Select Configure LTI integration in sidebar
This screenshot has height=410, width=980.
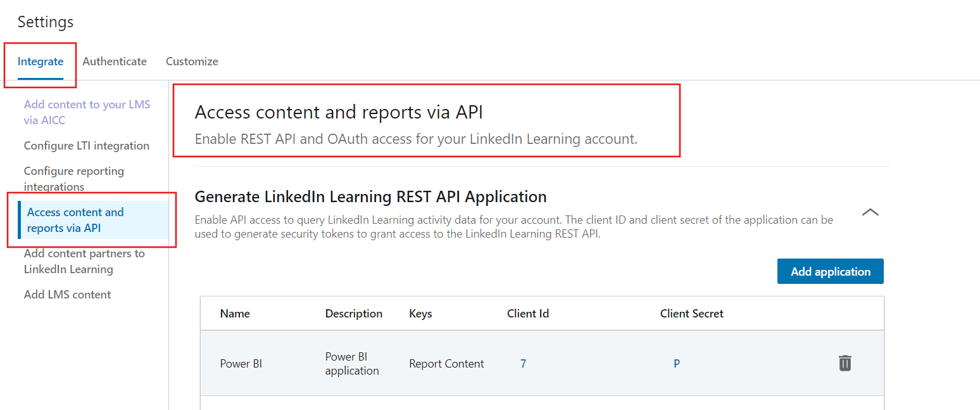tap(86, 145)
